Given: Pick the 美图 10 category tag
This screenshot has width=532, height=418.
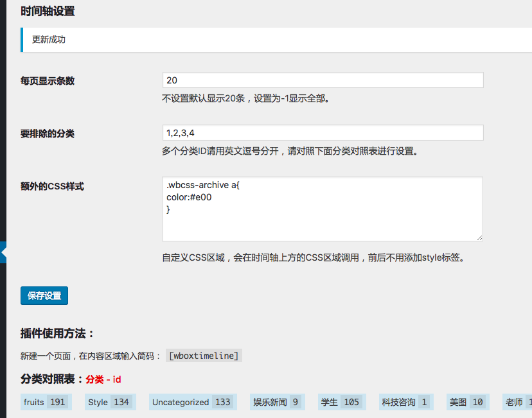Looking at the screenshot, I should pos(467,402).
